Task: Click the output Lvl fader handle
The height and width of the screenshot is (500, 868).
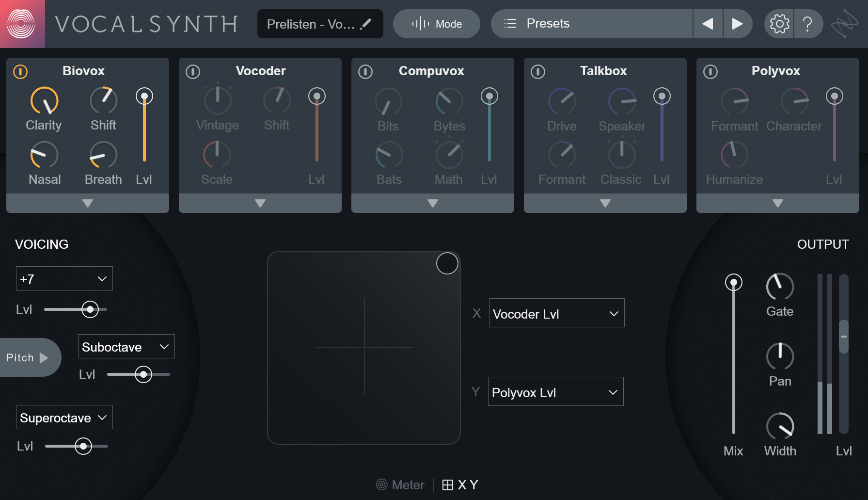Action: (x=844, y=336)
